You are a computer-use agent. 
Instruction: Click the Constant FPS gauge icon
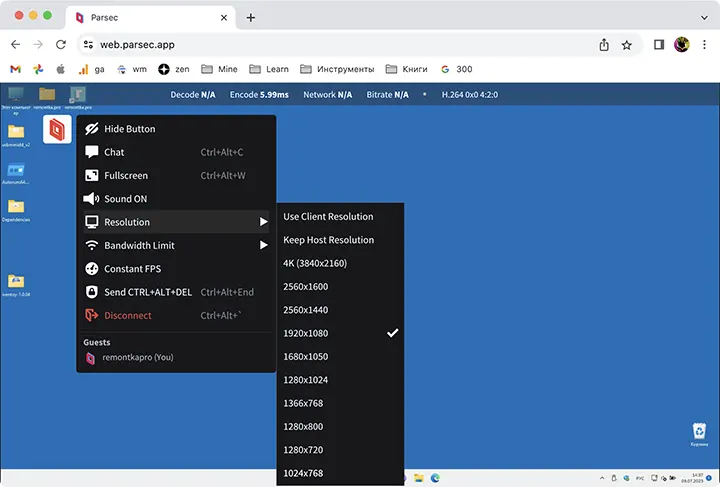tap(91, 269)
